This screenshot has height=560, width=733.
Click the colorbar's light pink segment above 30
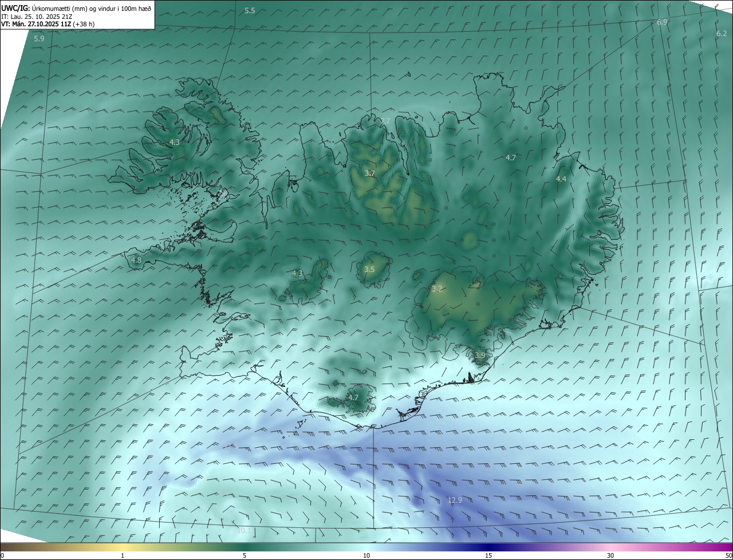(610, 547)
